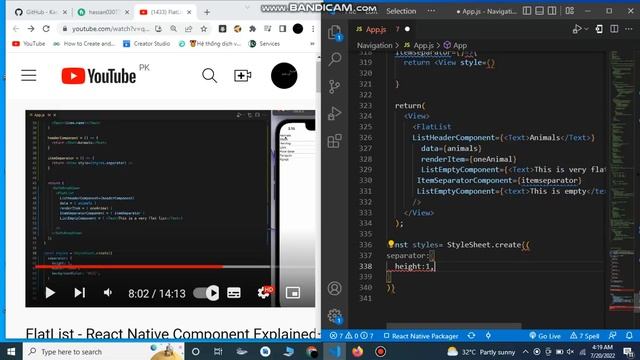
Task: Open the errors and warnings status item
Action: click(351, 336)
